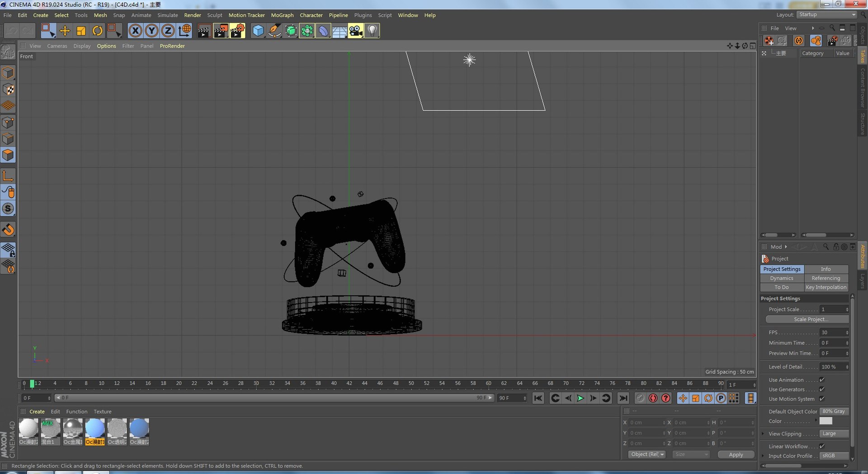Screen dimensions: 868x474
Task: Click the project Color swatch
Action: (826, 421)
